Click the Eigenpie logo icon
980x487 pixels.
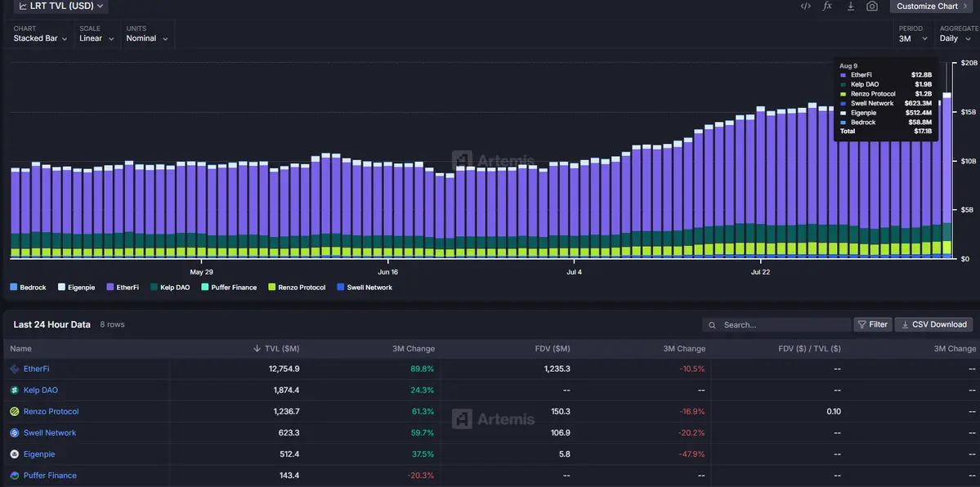(15, 453)
